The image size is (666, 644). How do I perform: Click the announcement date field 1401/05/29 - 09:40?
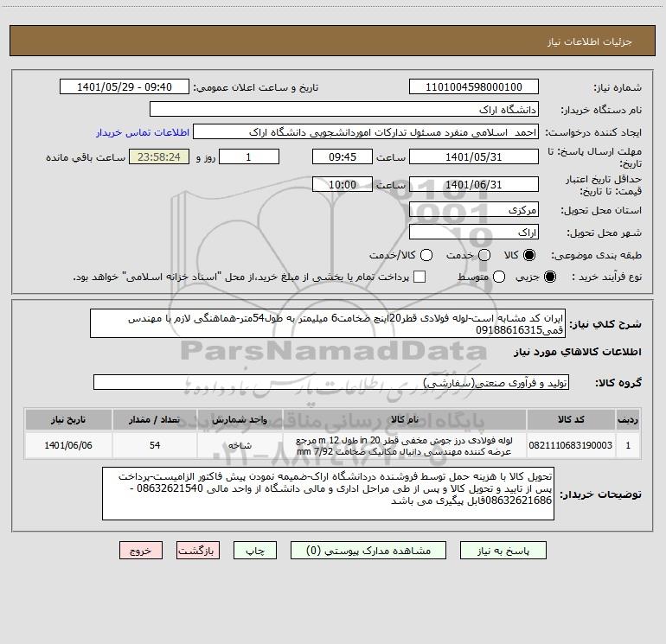coord(125,87)
